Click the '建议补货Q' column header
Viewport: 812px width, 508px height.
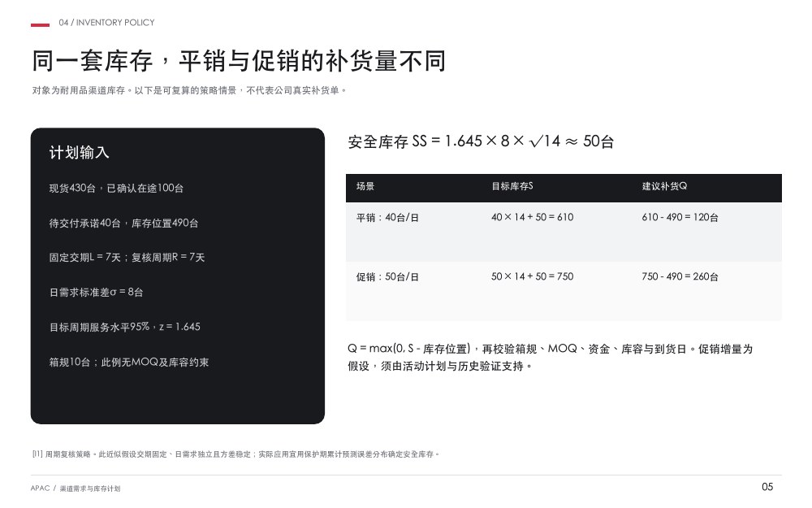664,186
